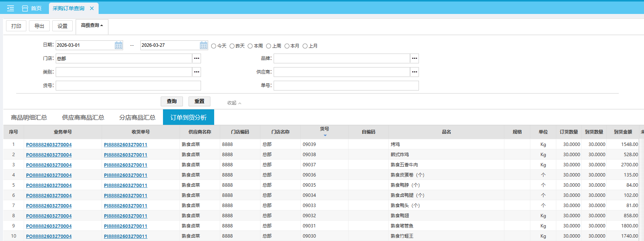This screenshot has height=241, width=644.
Task: Click the supplier field ellipsis browse button
Action: click(414, 72)
